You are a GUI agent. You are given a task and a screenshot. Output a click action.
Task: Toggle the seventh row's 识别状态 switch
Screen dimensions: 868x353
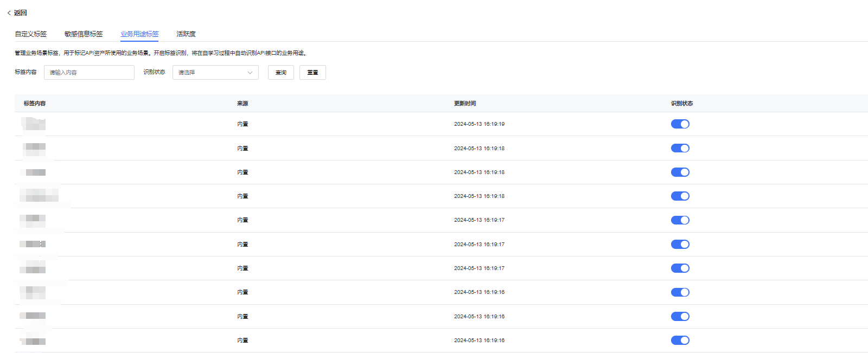coord(680,268)
